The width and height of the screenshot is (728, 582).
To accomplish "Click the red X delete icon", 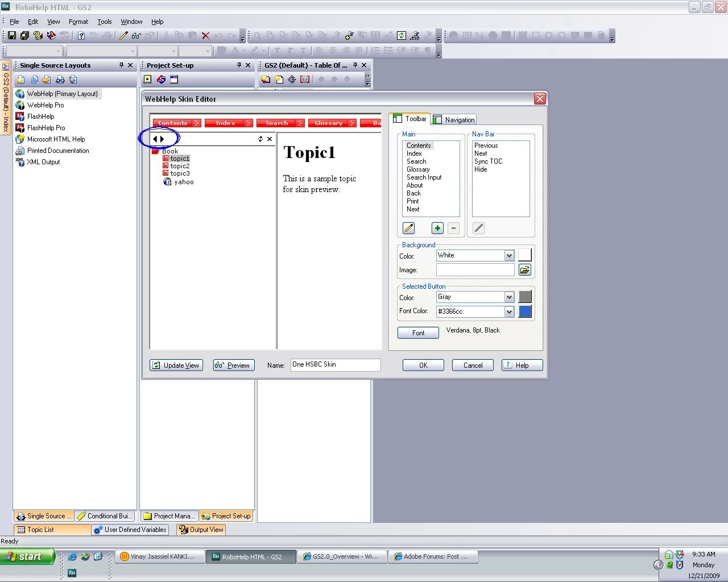I will click(205, 35).
